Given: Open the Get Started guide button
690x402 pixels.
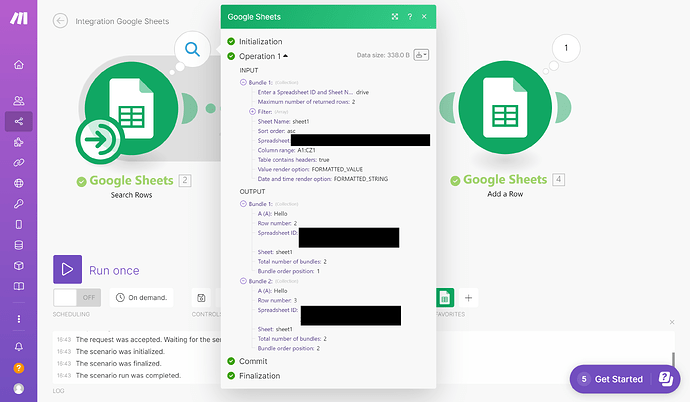Looking at the screenshot, I should [x=624, y=379].
